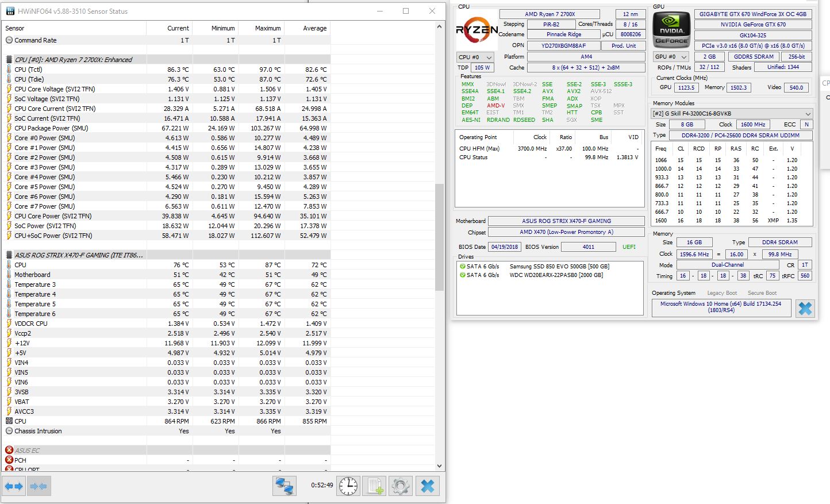
Task: Click the PCH red error icon
Action: (9, 460)
